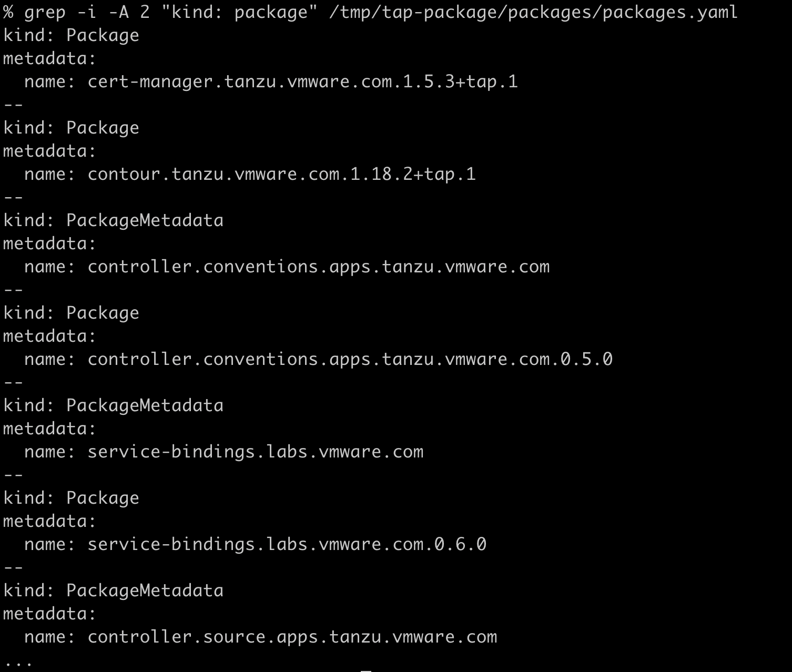Click the kind: Package line above cert-manager

(x=71, y=35)
